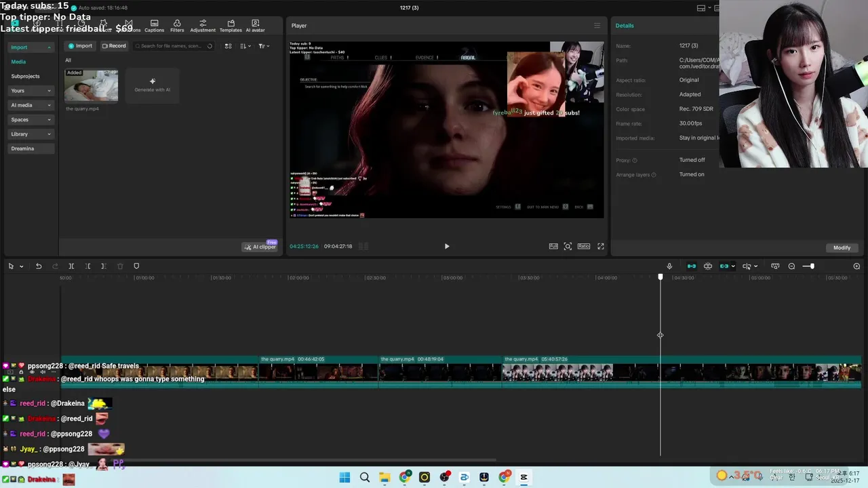Open Windows taskbar Search
The height and width of the screenshot is (488, 868).
pos(365,477)
